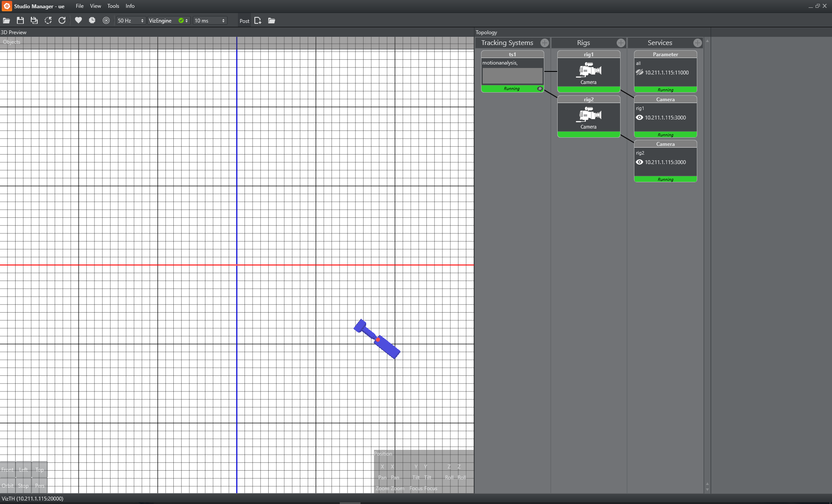The width and height of the screenshot is (832, 504).
Task: Click the Orbit view button
Action: pyautogui.click(x=7, y=486)
